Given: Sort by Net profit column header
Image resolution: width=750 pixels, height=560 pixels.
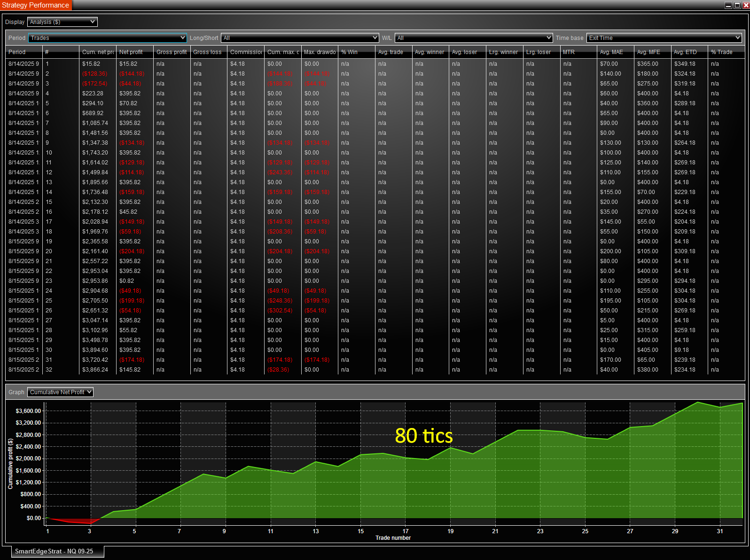Looking at the screenshot, I should coord(131,52).
